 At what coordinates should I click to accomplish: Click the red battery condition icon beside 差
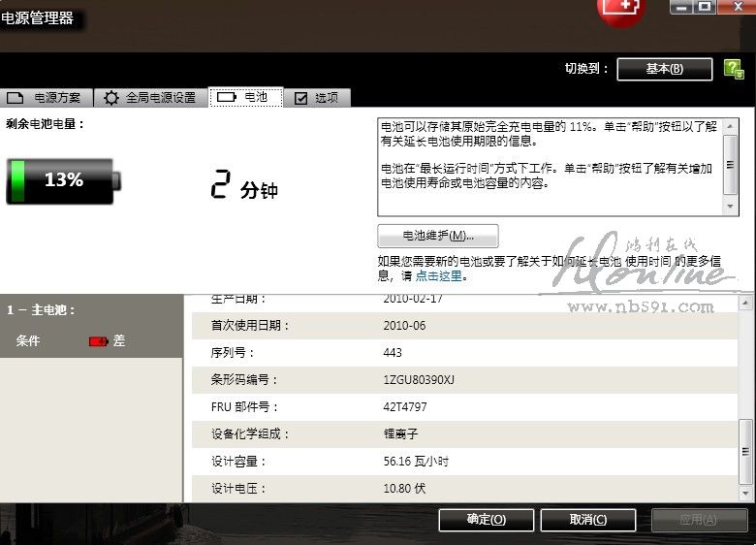click(x=99, y=341)
